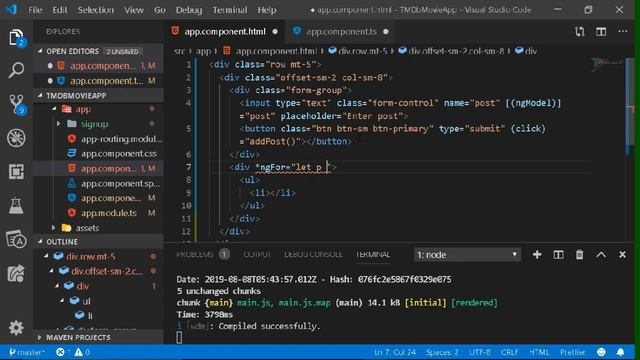The height and width of the screenshot is (360, 640).
Task: Click the errors count in status bar
Action: click(62, 352)
